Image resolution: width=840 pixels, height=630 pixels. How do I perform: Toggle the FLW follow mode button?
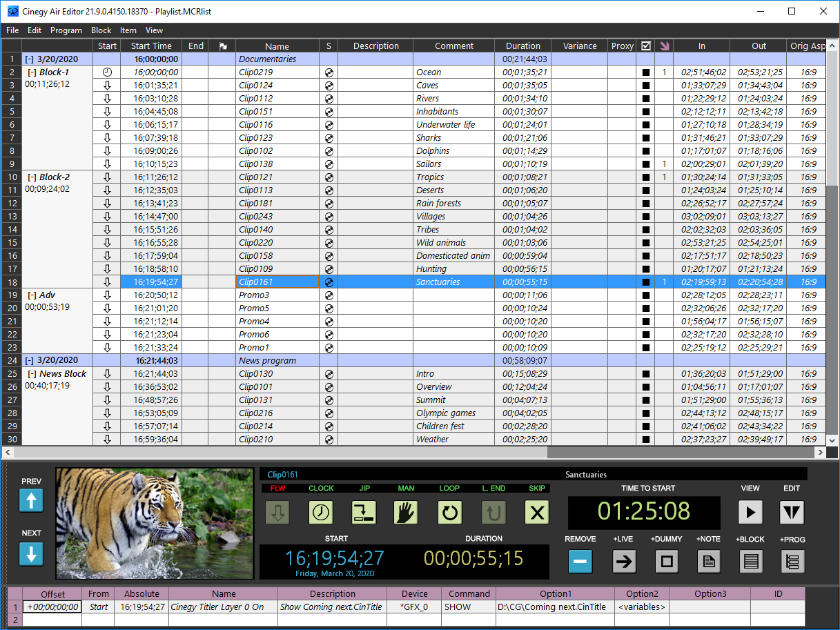pos(278,512)
